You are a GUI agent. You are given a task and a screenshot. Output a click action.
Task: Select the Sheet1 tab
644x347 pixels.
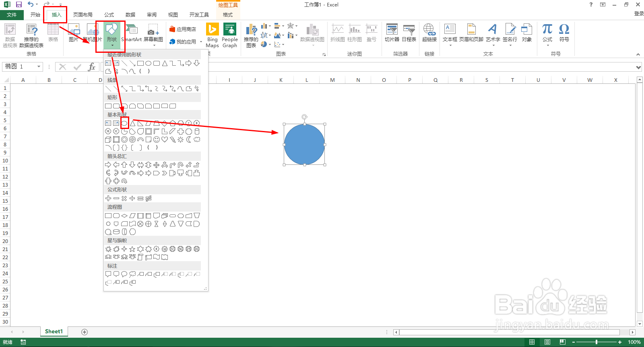click(54, 331)
